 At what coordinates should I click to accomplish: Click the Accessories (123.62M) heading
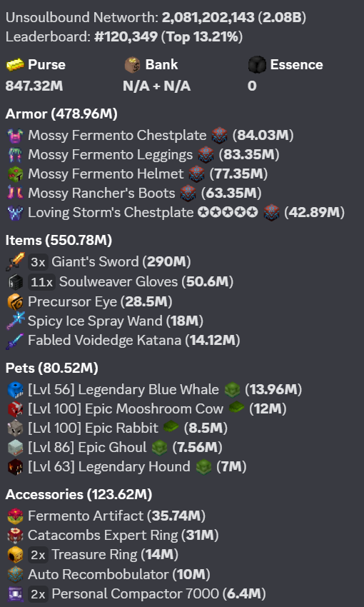click(x=79, y=494)
